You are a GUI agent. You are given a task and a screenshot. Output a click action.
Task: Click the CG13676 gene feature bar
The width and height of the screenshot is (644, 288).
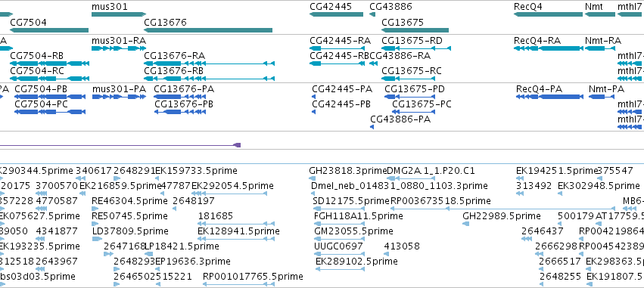(208, 30)
